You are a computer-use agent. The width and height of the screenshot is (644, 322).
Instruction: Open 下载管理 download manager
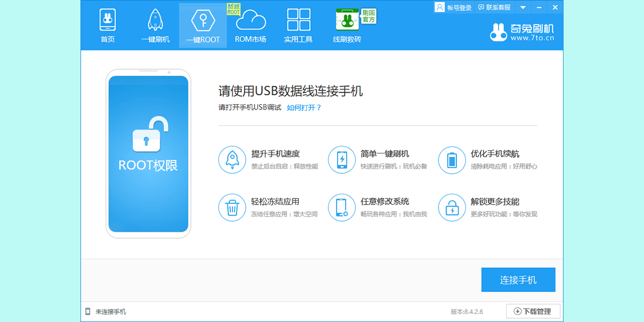tap(533, 311)
